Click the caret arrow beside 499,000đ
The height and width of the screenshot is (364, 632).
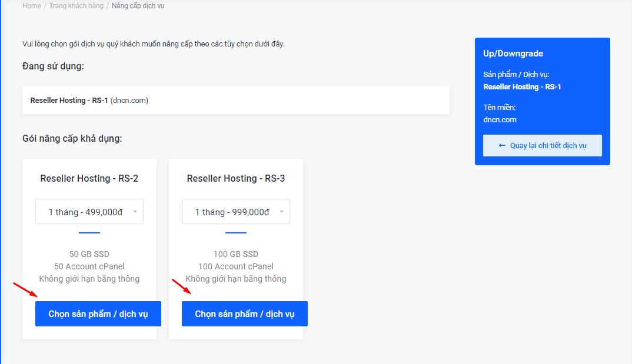pos(135,212)
